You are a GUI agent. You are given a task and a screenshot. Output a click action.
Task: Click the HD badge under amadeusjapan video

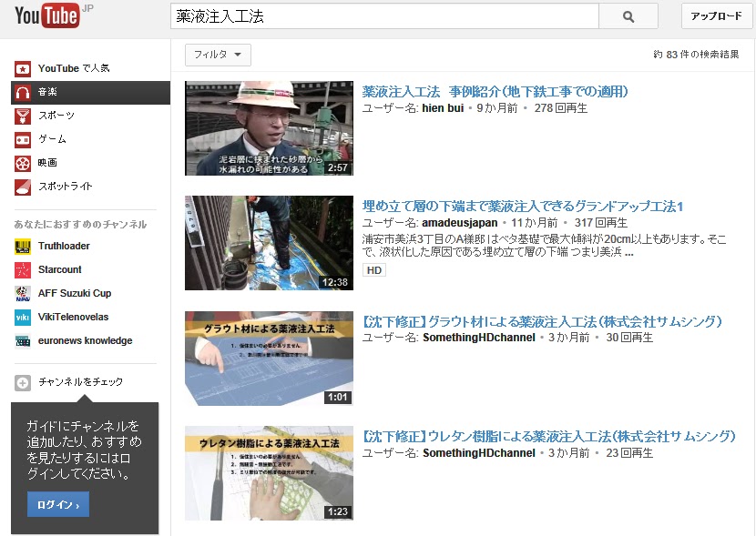(x=374, y=270)
